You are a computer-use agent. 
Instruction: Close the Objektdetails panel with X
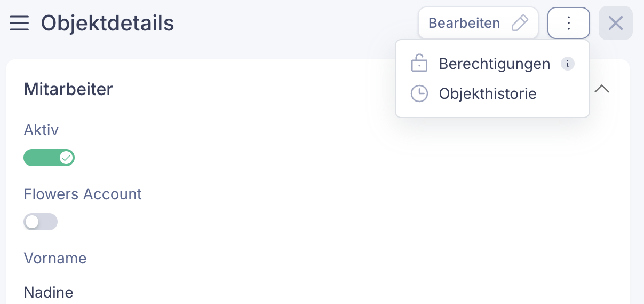point(615,23)
